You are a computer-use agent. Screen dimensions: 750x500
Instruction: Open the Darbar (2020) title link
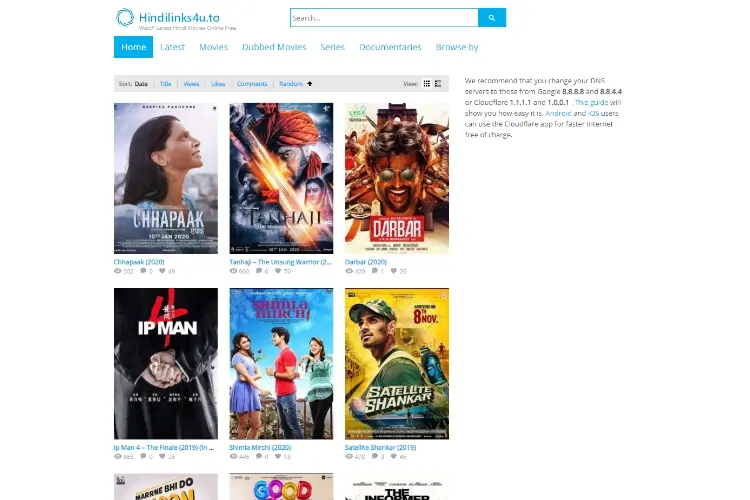(x=366, y=262)
